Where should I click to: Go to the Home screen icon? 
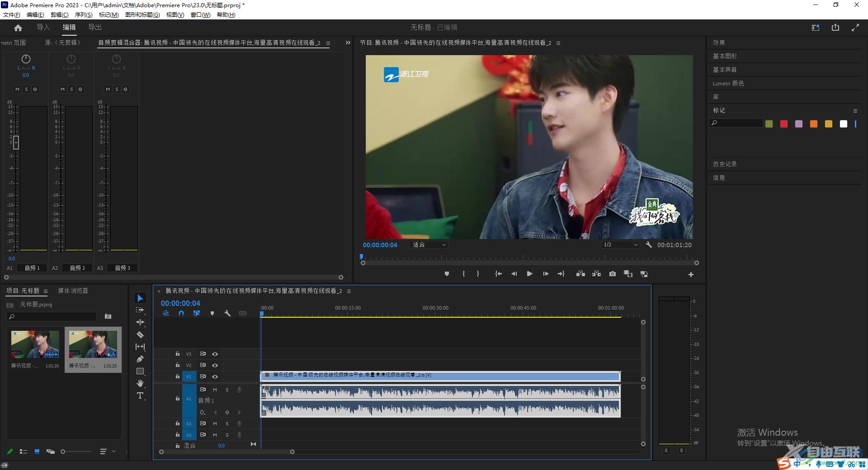point(18,28)
